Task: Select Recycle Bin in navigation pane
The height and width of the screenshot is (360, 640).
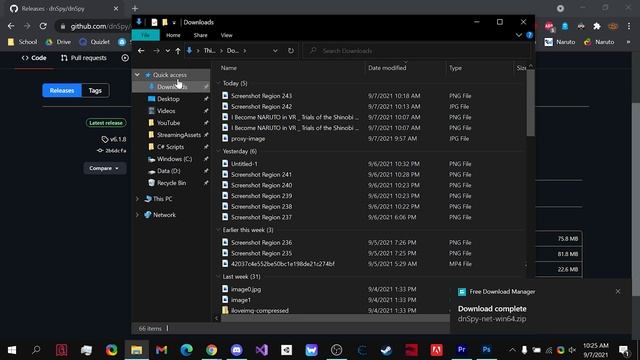Action: pyautogui.click(x=171, y=183)
